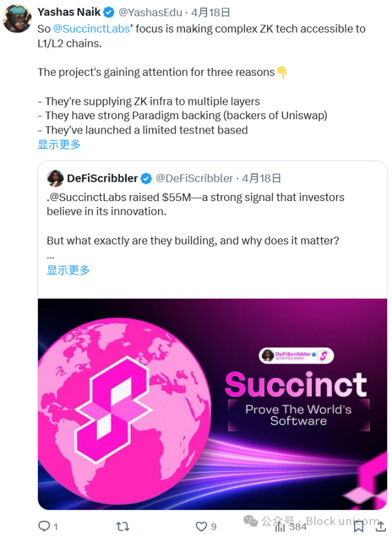Click the Yashas Naik display name
The height and width of the screenshot is (537, 392).
69,13
